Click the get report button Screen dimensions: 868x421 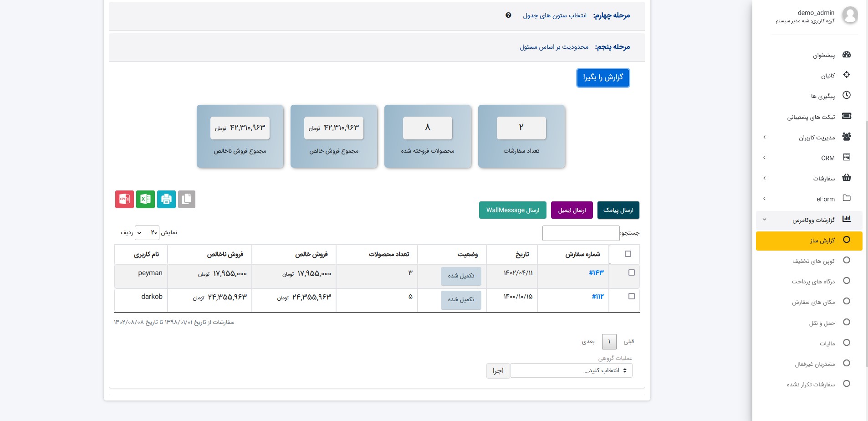coord(602,78)
